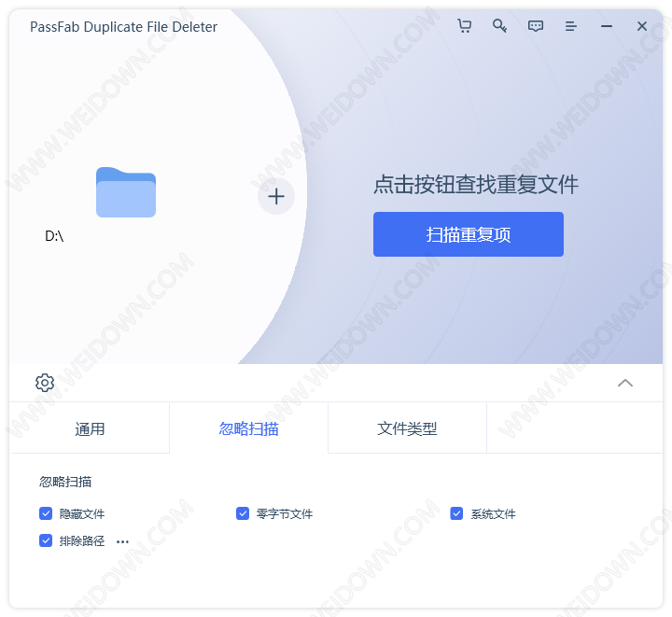The image size is (672, 617).
Task: Open the 文件类型 tab
Action: (x=407, y=428)
